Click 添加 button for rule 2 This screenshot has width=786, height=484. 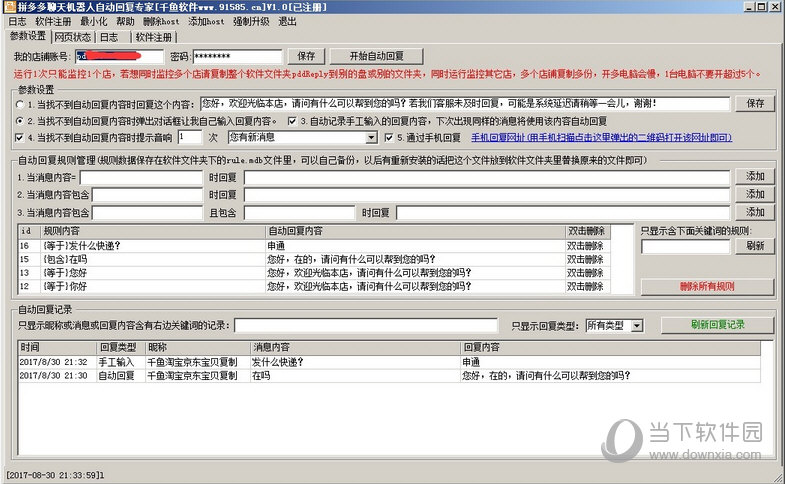(x=755, y=194)
